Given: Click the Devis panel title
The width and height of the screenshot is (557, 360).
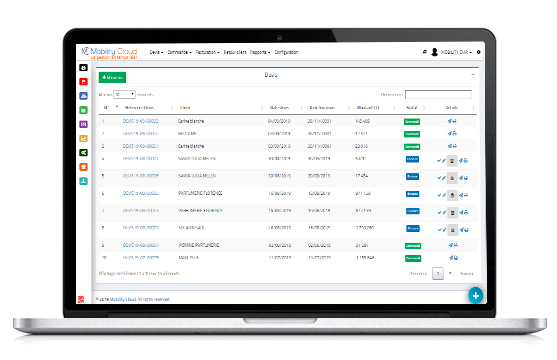Looking at the screenshot, I should 271,75.
